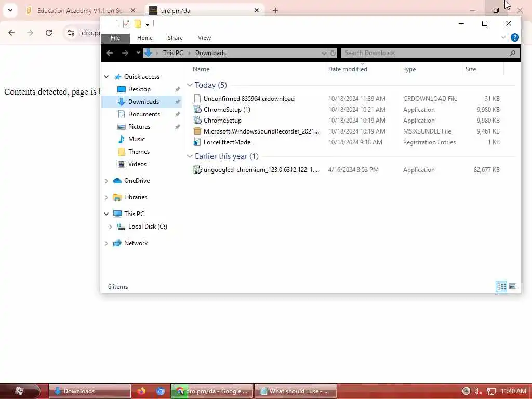Collapse the Today (5) group
Image resolution: width=532 pixels, height=399 pixels.
tap(190, 85)
